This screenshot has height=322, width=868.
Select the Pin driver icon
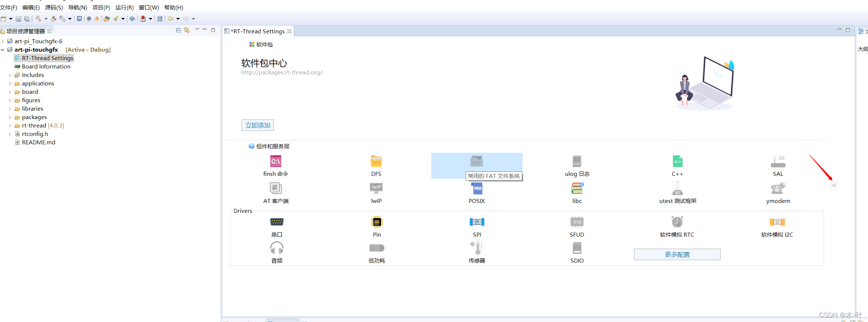pos(377,222)
